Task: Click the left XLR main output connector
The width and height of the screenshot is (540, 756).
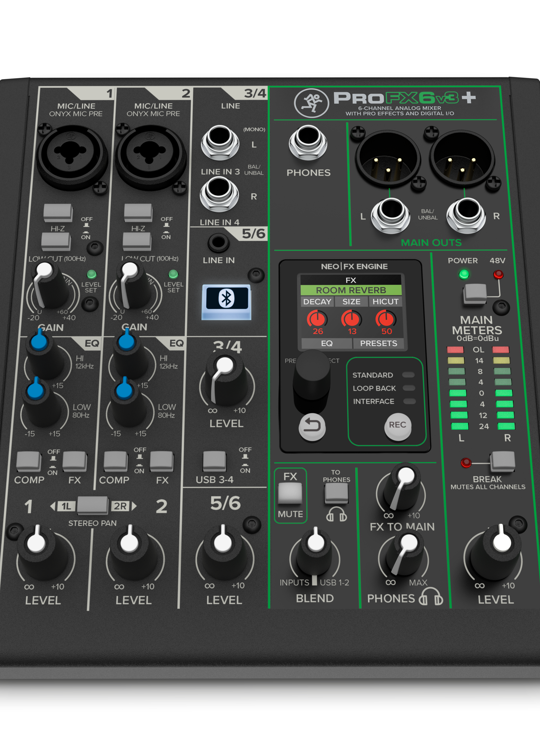Action: coord(388,159)
